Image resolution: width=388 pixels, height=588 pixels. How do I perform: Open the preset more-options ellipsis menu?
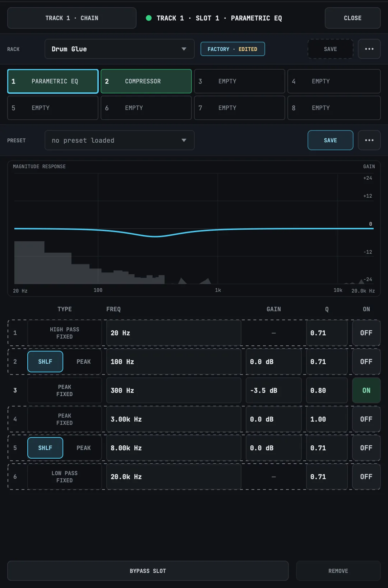click(x=369, y=140)
